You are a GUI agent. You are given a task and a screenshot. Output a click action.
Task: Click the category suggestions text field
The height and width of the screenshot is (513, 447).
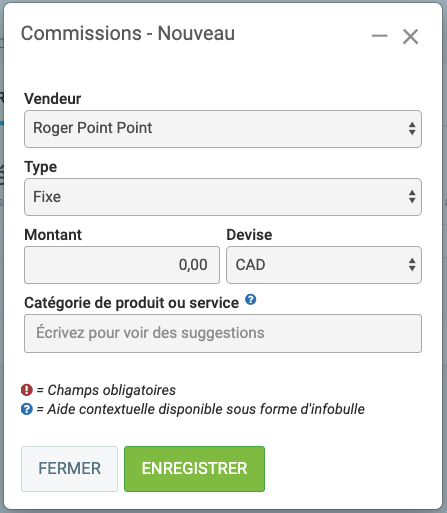tap(223, 333)
